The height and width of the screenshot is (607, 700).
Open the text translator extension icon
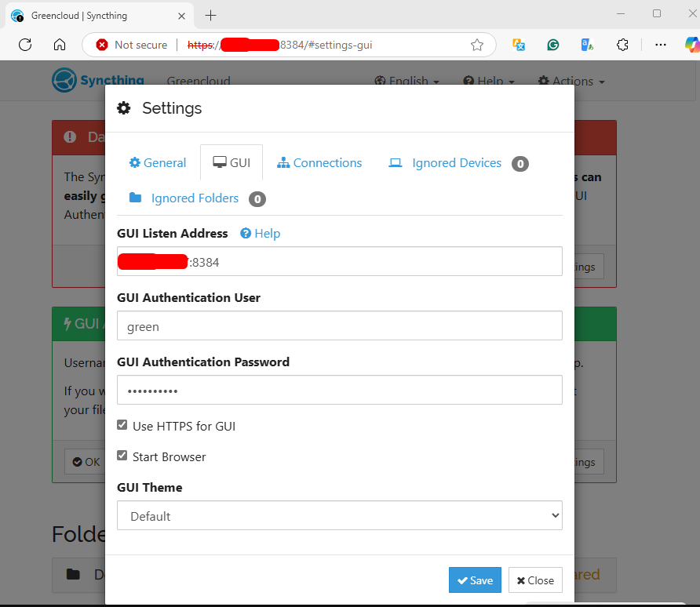[587, 45]
